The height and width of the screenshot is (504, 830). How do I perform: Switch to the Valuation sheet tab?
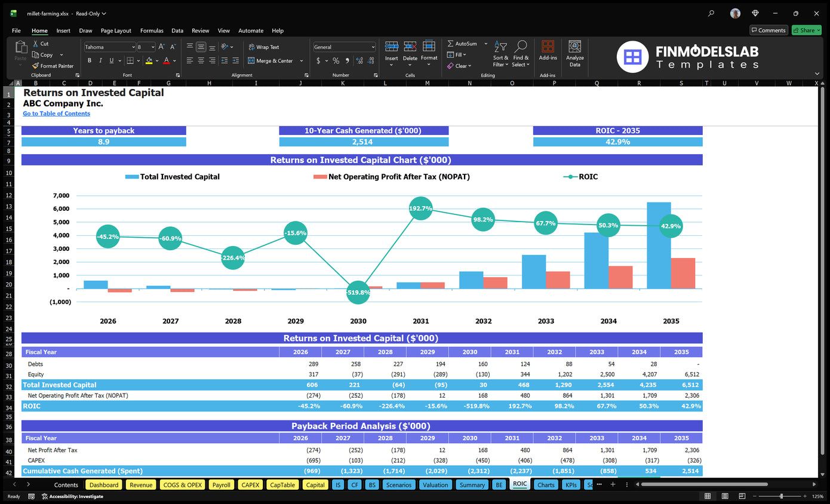pos(435,485)
